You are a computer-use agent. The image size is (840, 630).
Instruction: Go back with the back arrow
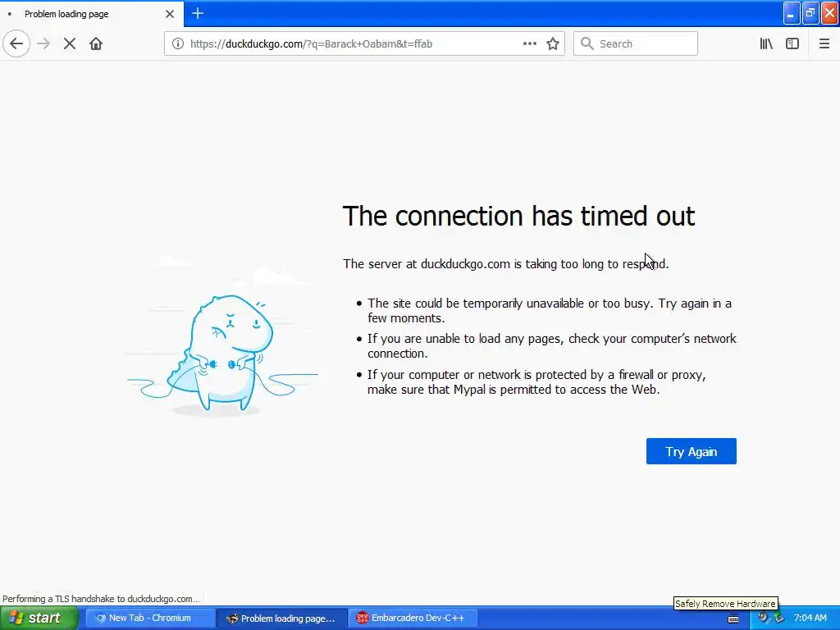click(x=16, y=43)
